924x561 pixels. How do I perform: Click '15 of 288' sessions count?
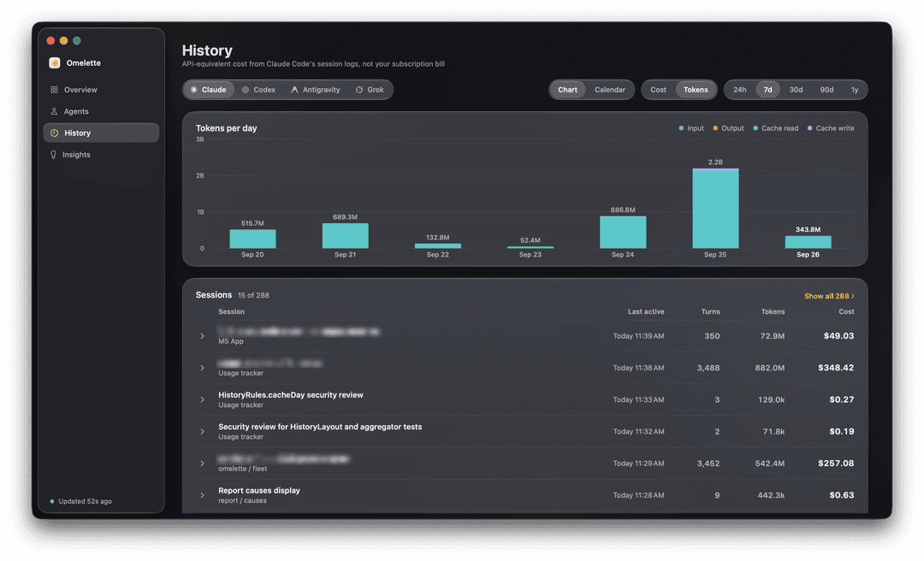(253, 295)
